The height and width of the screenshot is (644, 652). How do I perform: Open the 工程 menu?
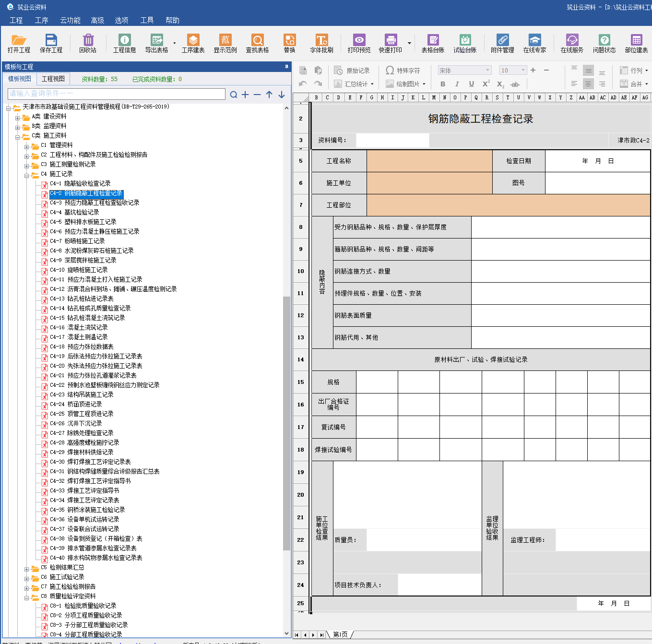click(16, 20)
